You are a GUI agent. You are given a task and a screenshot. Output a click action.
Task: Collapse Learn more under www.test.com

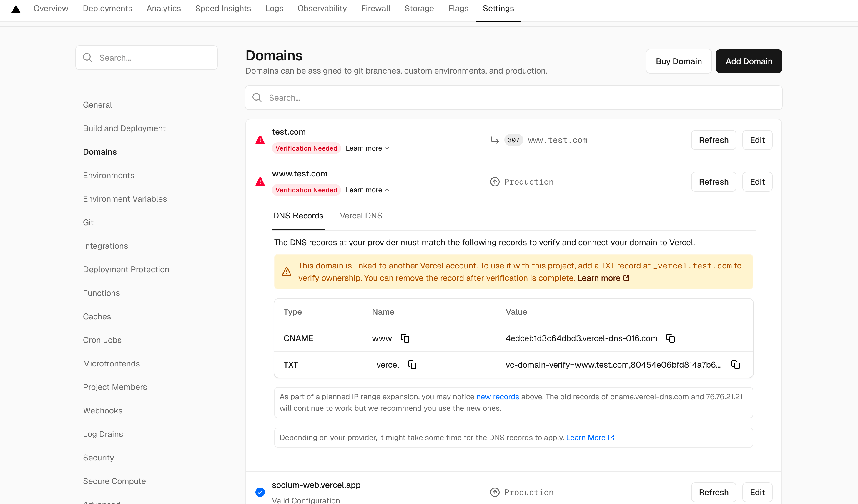click(368, 190)
